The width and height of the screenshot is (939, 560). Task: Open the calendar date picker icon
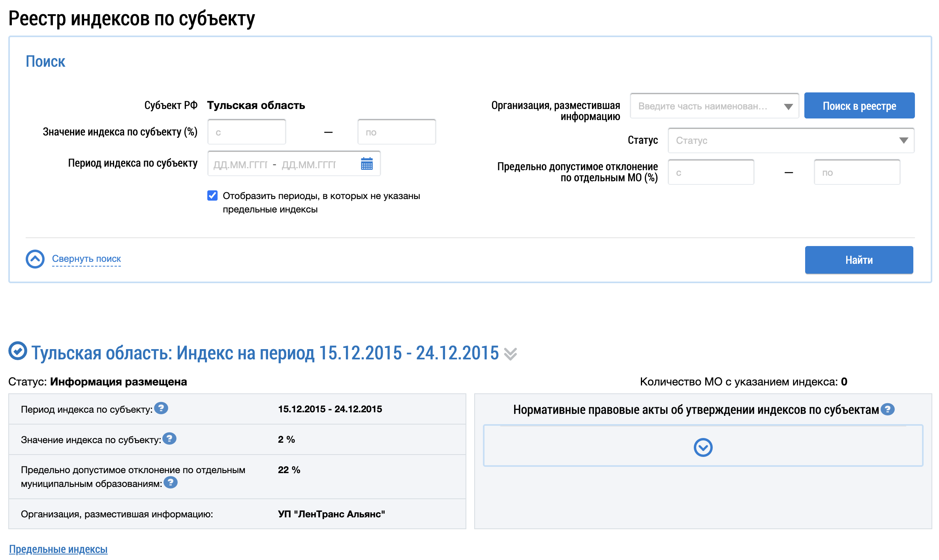click(366, 163)
